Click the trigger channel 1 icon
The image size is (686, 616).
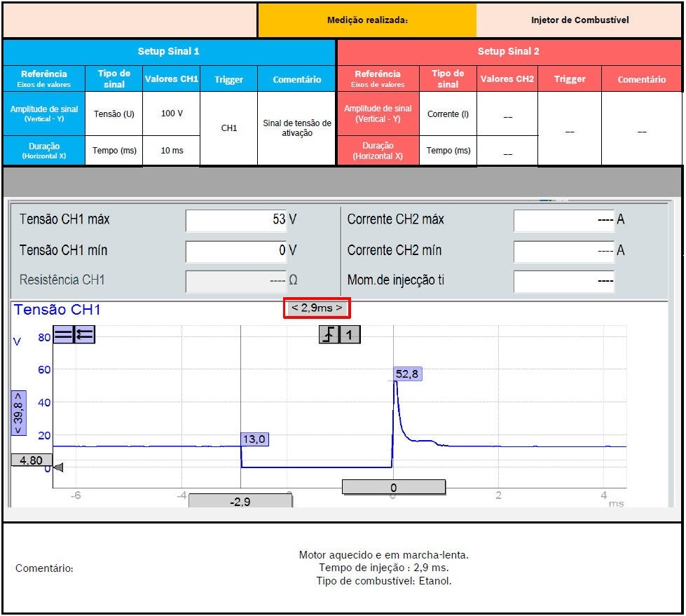[350, 335]
